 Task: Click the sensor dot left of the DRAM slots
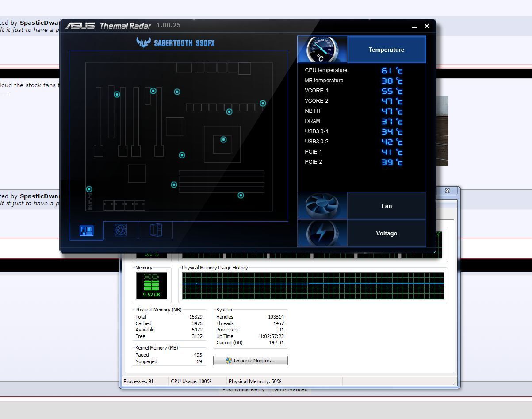tap(174, 185)
